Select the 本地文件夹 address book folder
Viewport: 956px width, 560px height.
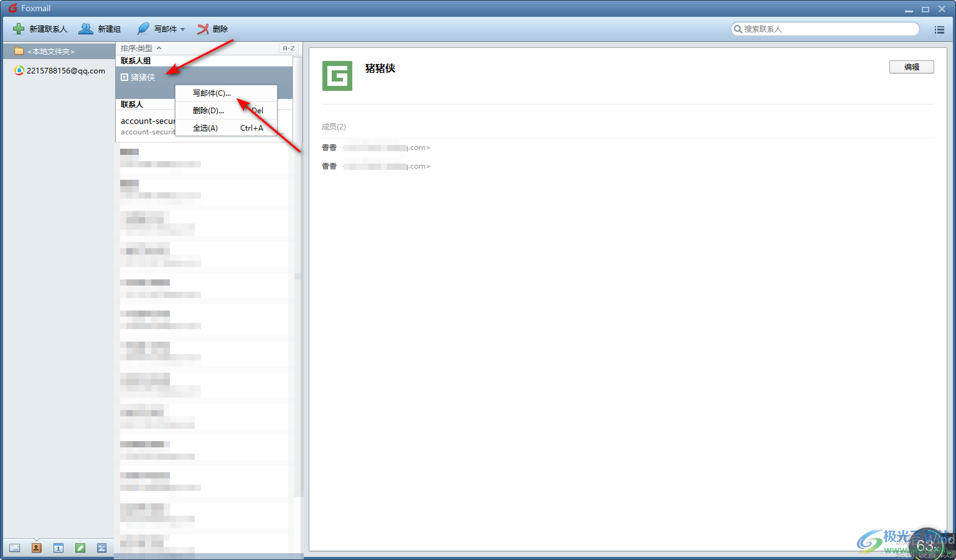pos(59,51)
